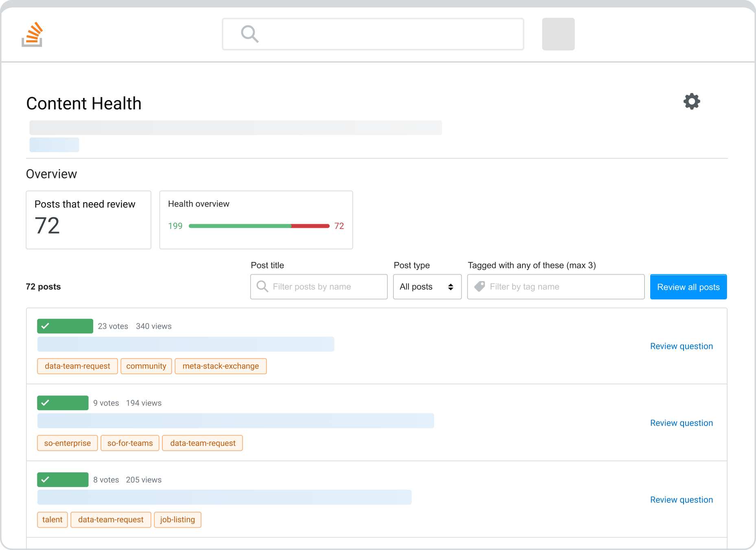Click green check badge on 8 votes post
Screen dimensions: 756x550
coord(63,480)
